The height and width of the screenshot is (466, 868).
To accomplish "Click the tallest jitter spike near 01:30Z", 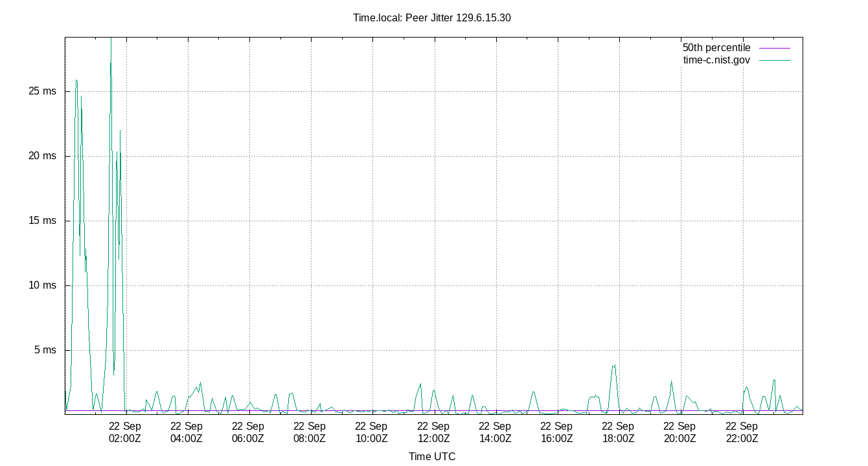I will click(111, 40).
